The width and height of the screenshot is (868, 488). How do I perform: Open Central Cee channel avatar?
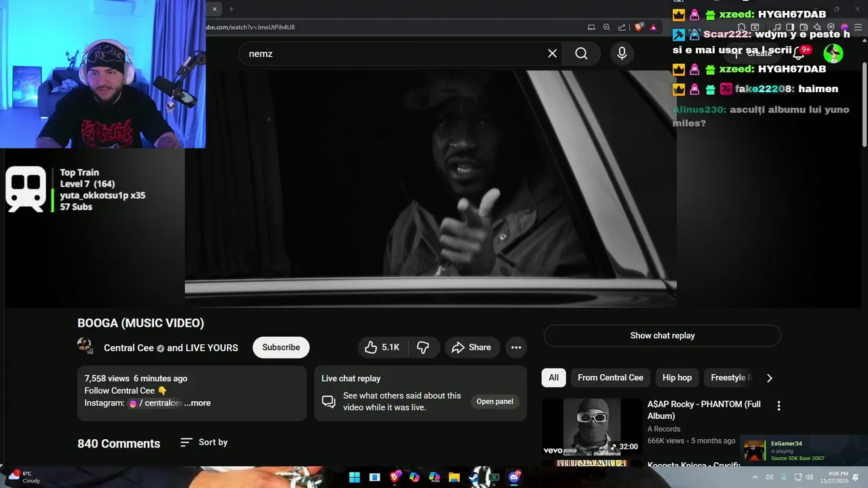click(85, 346)
